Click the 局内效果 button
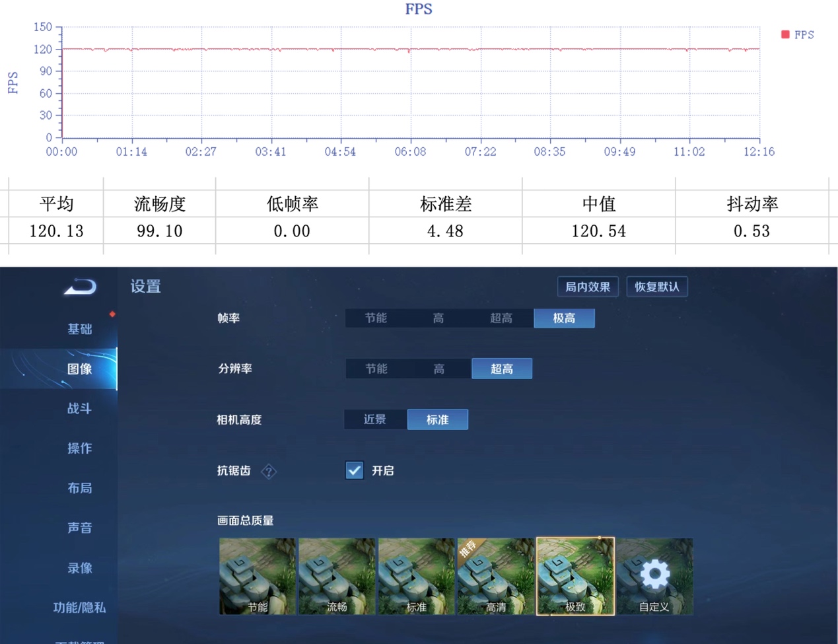The width and height of the screenshot is (838, 644). (x=588, y=287)
